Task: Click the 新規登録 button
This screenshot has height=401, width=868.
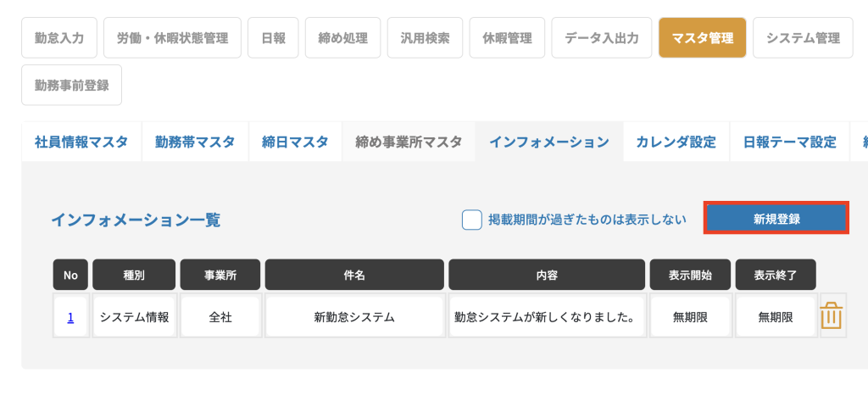Action: [776, 218]
